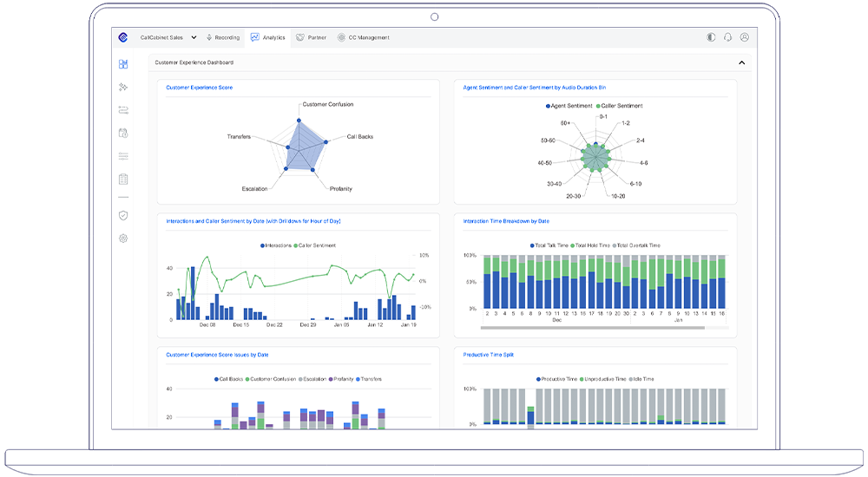868x477 pixels.
Task: Toggle the Profanity legend series
Action: (x=340, y=379)
